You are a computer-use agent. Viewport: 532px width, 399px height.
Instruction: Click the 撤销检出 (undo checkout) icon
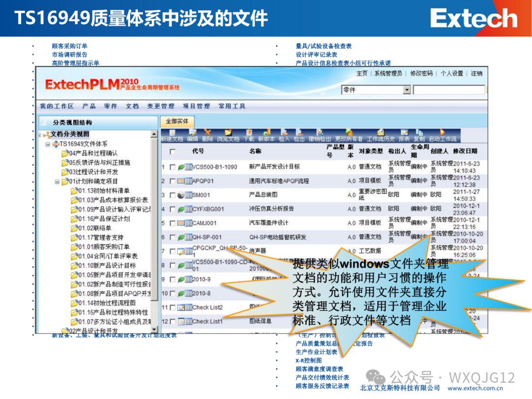pos(320,133)
